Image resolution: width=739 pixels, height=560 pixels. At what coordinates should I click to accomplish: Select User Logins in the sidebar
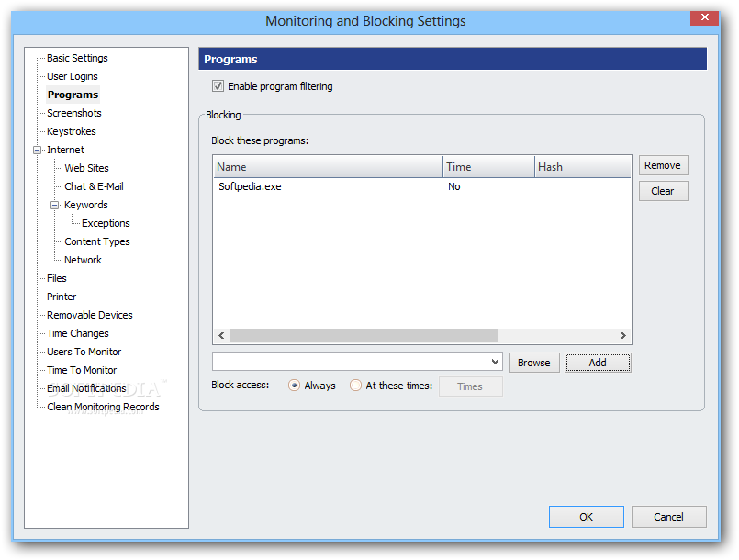(x=73, y=76)
